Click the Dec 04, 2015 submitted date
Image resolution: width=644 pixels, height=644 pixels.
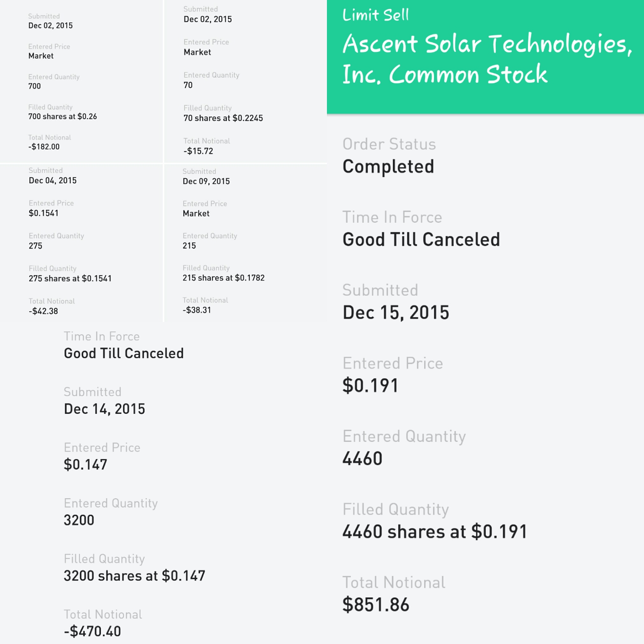click(53, 180)
